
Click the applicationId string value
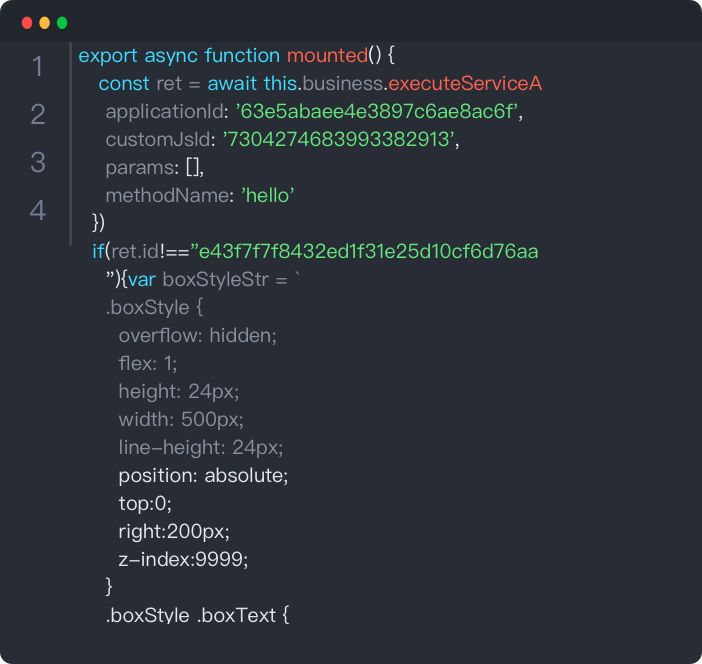tap(380, 111)
